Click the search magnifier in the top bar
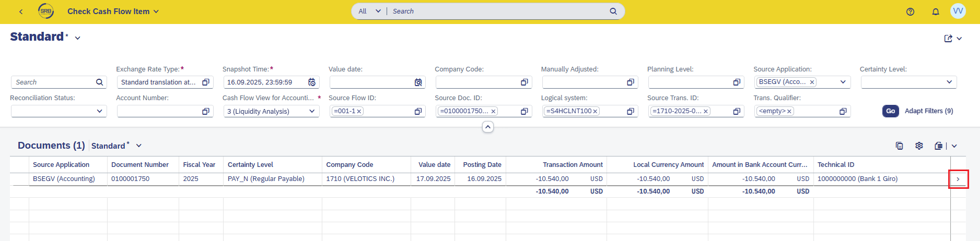Screen dimensions: 980x241 pyautogui.click(x=613, y=11)
